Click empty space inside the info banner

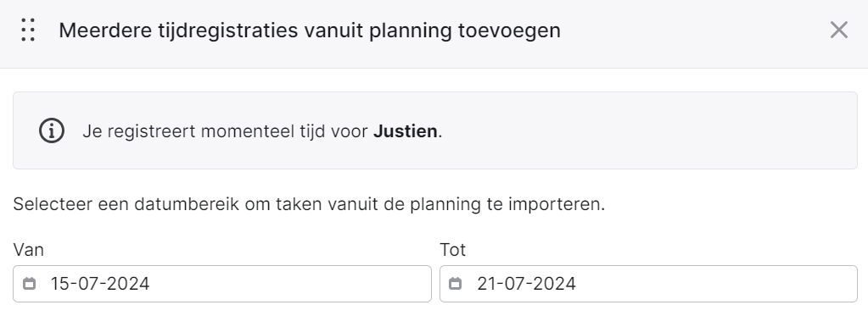[647, 131]
